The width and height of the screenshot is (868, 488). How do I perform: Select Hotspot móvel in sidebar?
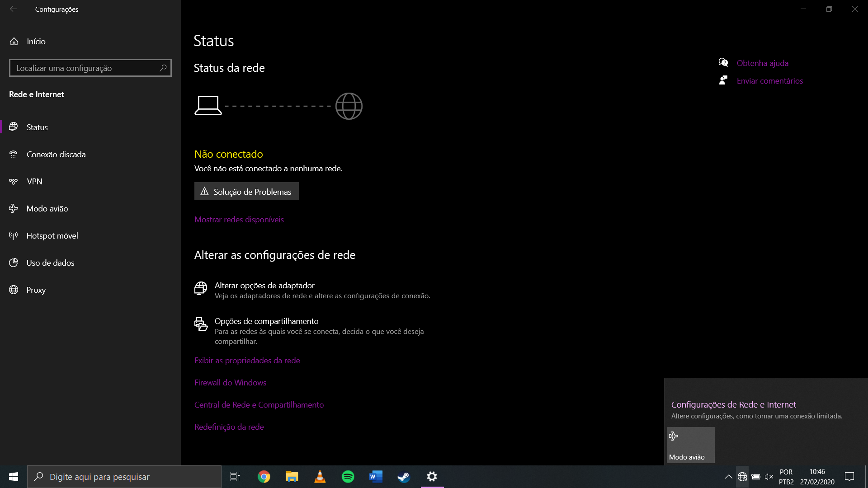click(x=52, y=235)
